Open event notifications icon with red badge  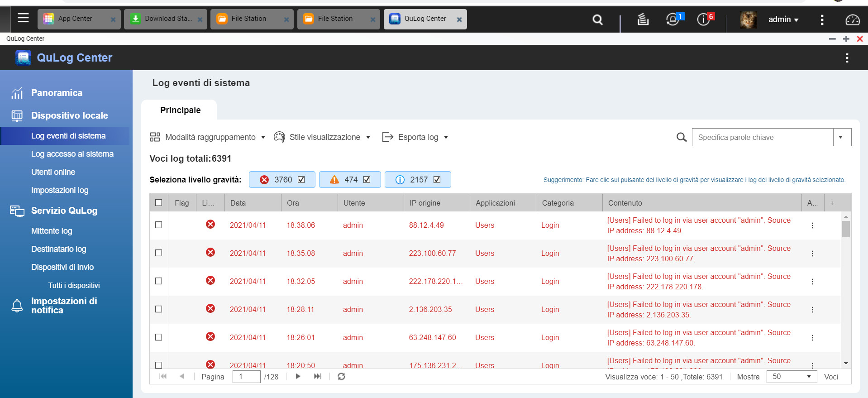[x=704, y=19]
